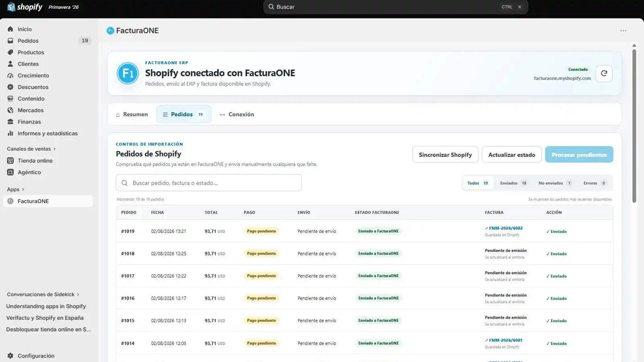
Task: Expand the Apps section
Action: [16, 189]
